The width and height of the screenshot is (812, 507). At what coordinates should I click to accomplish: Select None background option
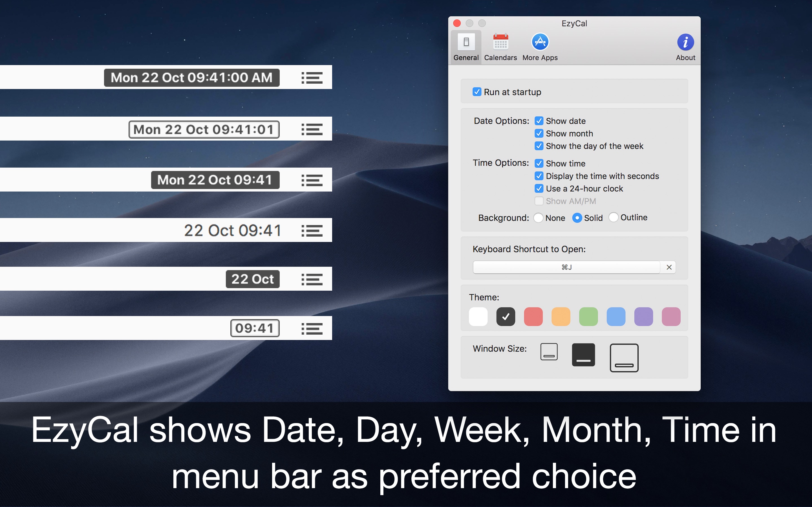click(x=538, y=218)
